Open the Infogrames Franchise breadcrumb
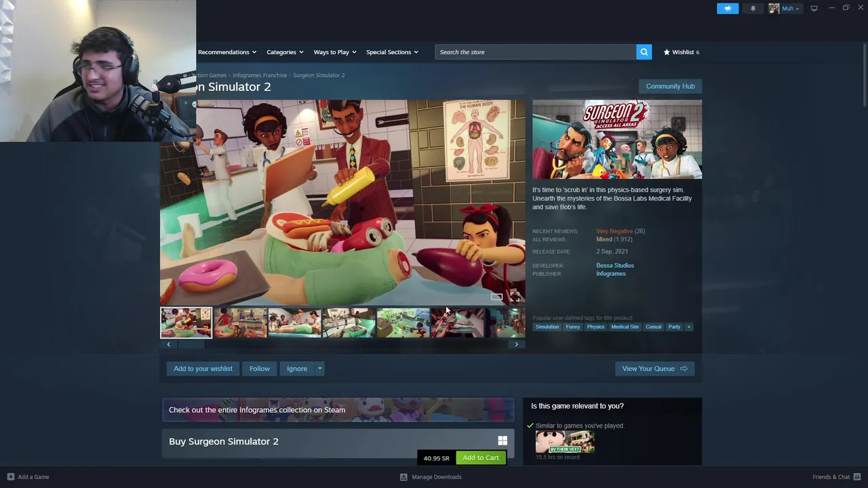This screenshot has width=868, height=488. 260,75
